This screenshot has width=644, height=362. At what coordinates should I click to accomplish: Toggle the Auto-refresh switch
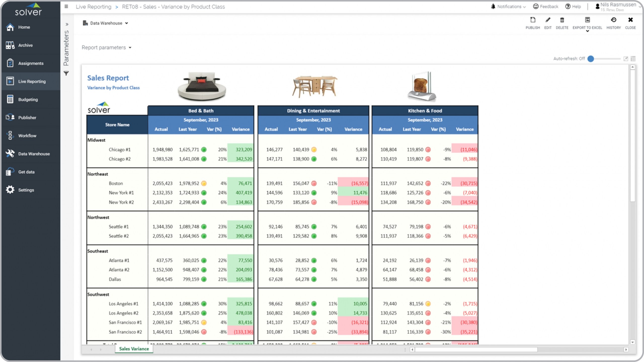click(x=591, y=59)
